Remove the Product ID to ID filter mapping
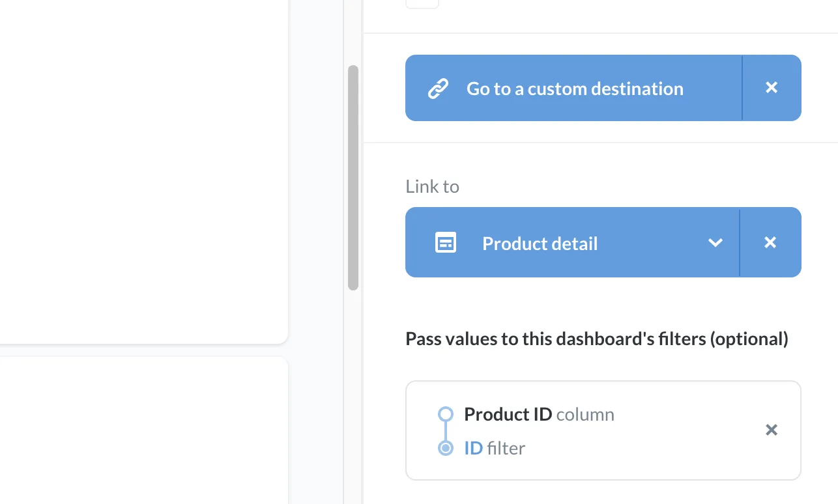Screen dimensions: 838x504 (772, 430)
